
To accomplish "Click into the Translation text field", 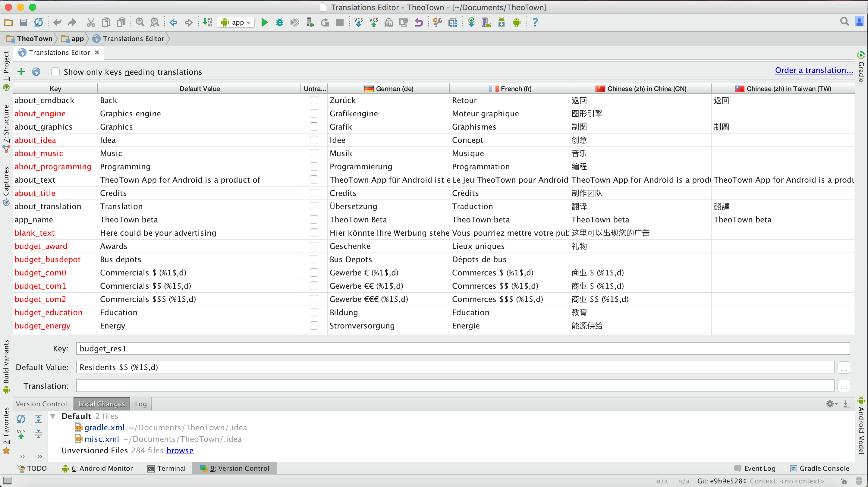I will click(455, 386).
